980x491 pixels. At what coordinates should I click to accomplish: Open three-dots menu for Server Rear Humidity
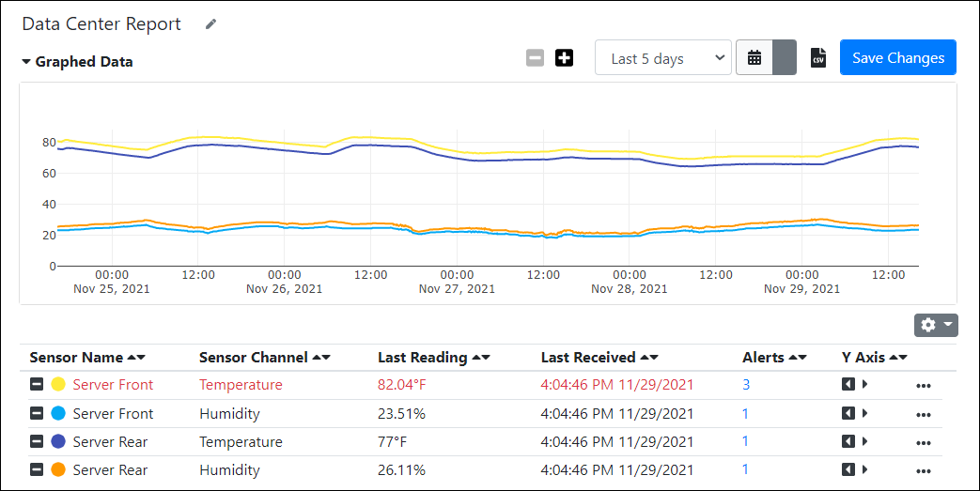click(923, 470)
